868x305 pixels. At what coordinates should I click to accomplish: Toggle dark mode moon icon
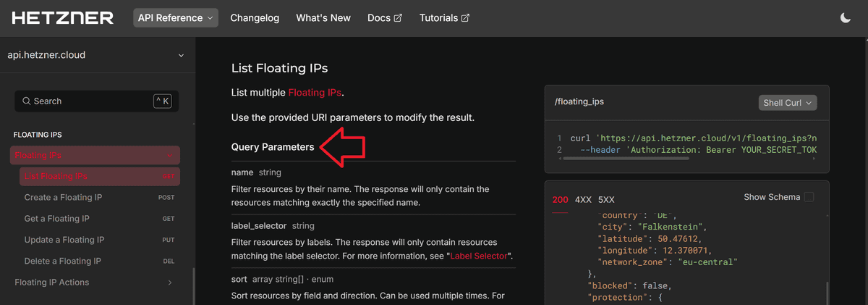point(846,18)
